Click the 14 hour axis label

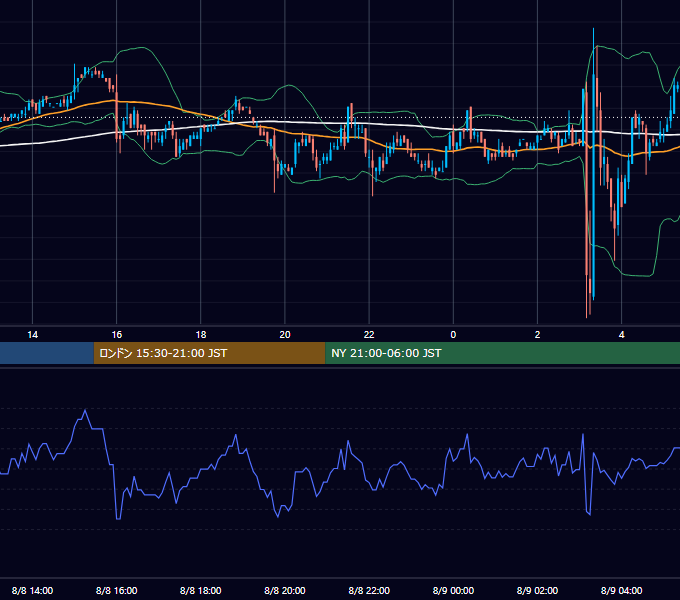pos(33,335)
